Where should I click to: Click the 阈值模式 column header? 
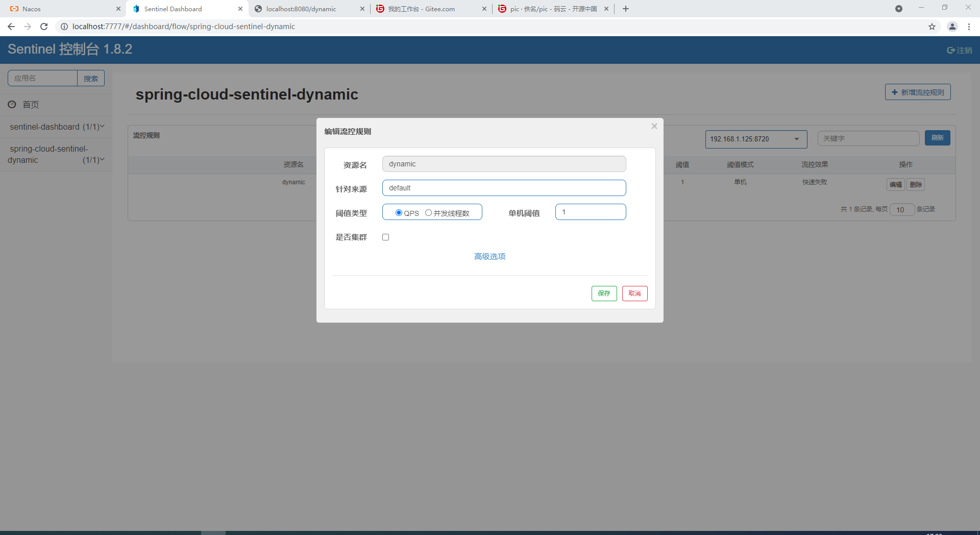[x=740, y=164]
